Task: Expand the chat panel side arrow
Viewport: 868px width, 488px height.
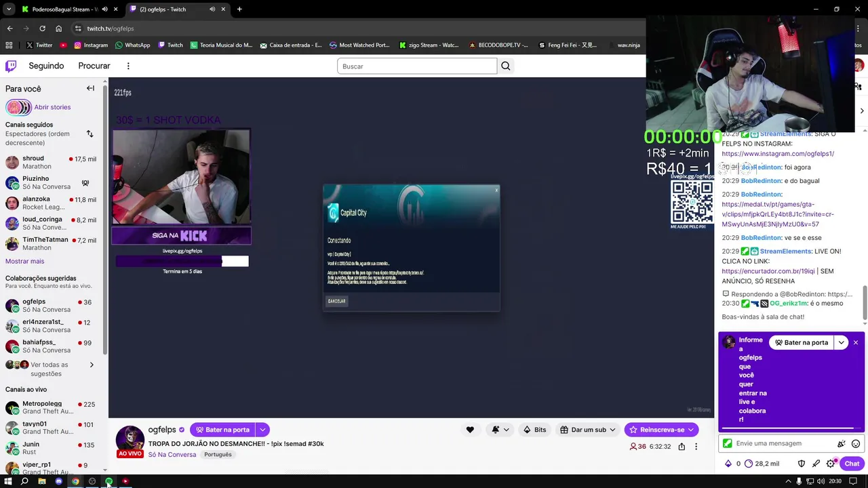Action: (862, 110)
